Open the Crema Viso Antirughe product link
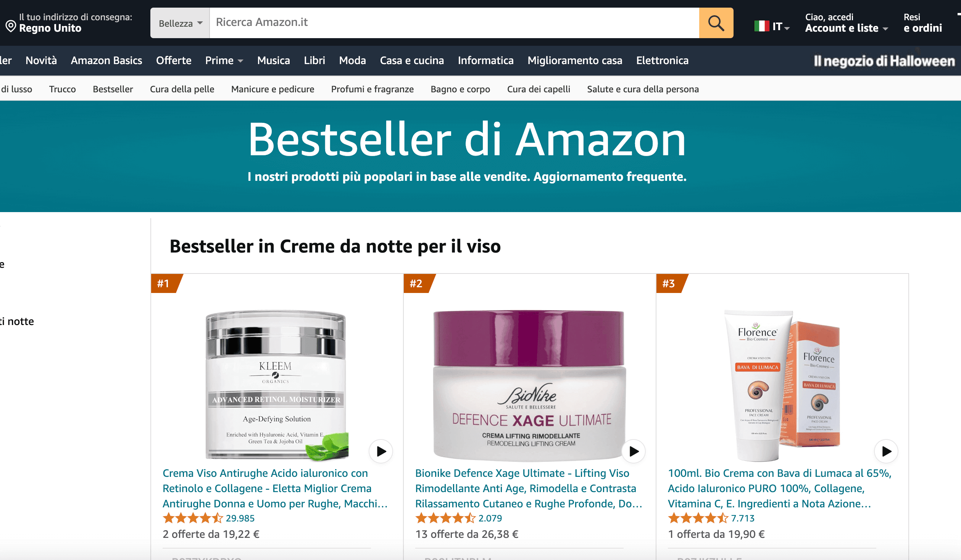The image size is (961, 560). coord(275,488)
